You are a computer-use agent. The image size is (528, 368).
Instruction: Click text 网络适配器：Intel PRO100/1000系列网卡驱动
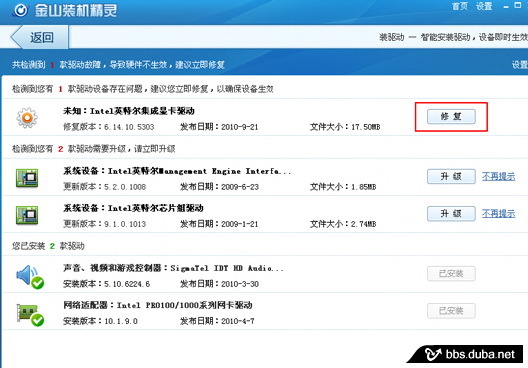tap(158, 305)
